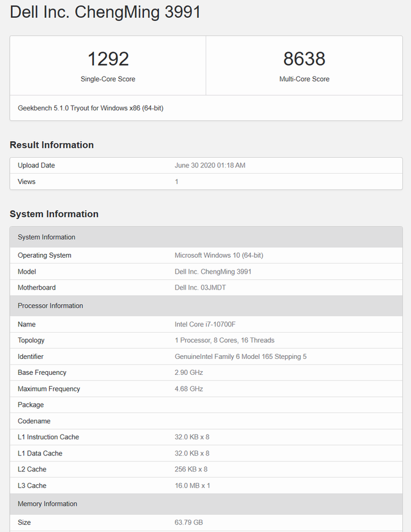411x532 pixels.
Task: Select the Geekbench 5.1.0 Tryout version text
Action: (x=91, y=108)
